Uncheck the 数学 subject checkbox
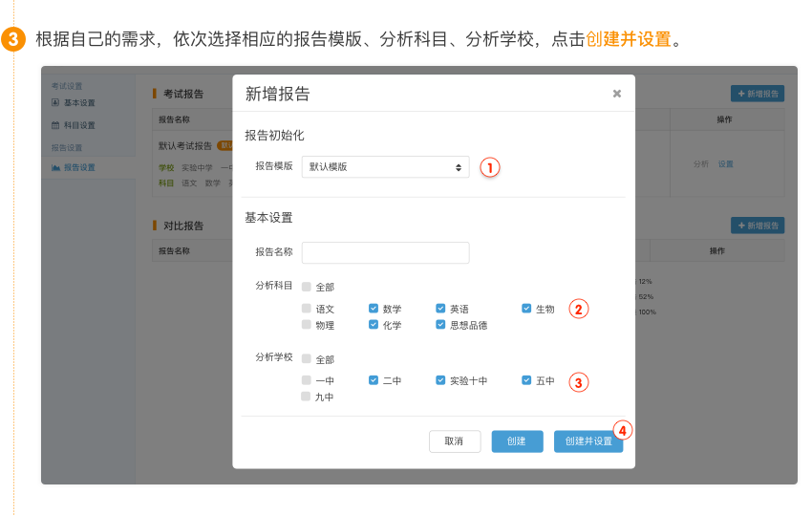The height and width of the screenshot is (516, 812). 374,309
